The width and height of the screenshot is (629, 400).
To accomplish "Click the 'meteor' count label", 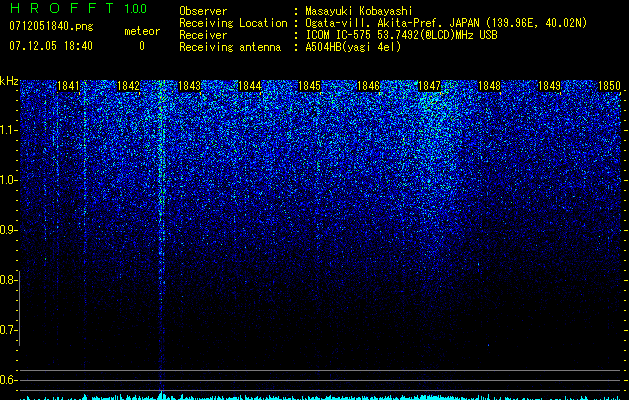I will pos(142,31).
